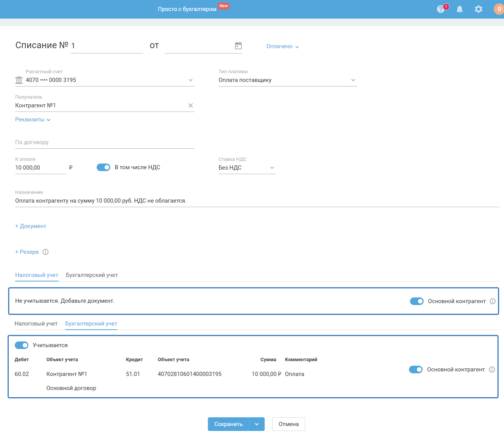This screenshot has width=504, height=434.
Task: Expand the 'Реквизиты' section
Action: [33, 120]
